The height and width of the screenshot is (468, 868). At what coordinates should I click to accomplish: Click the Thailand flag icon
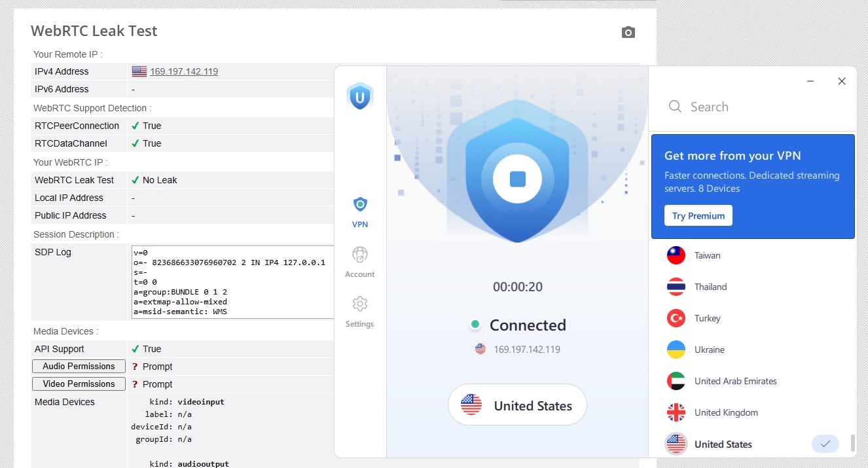(676, 287)
